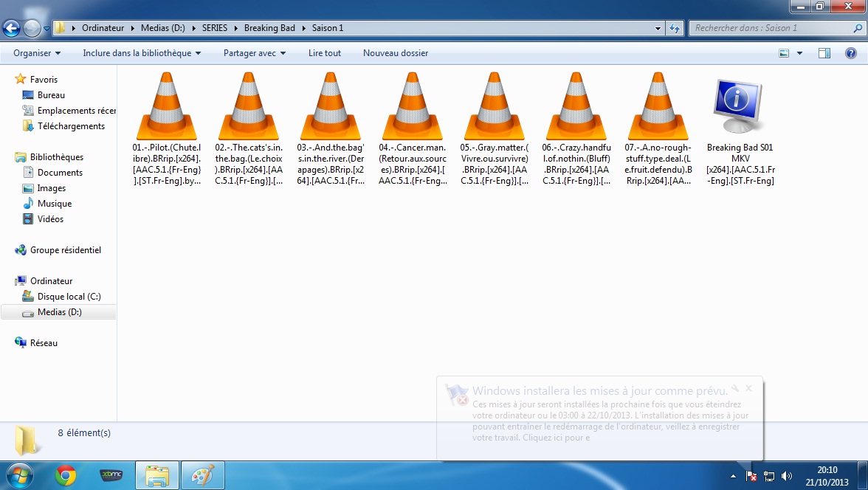Image resolution: width=868 pixels, height=490 pixels.
Task: Open the Organiser dropdown menu
Action: click(x=37, y=53)
